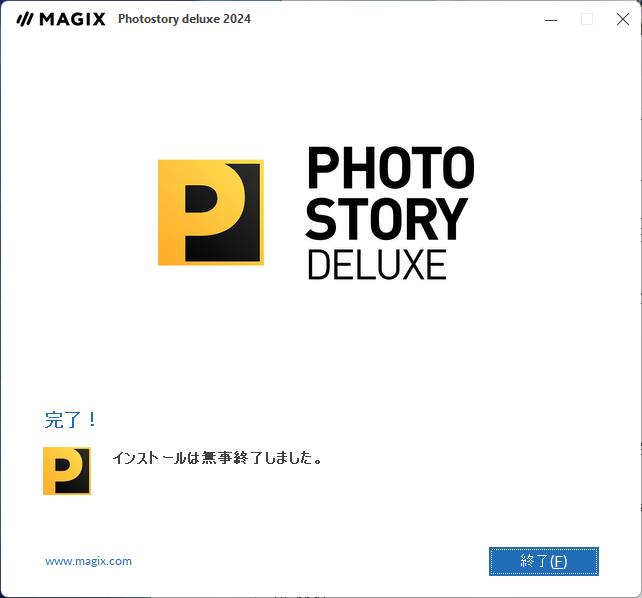Click the disabled maximize button

[x=587, y=19]
